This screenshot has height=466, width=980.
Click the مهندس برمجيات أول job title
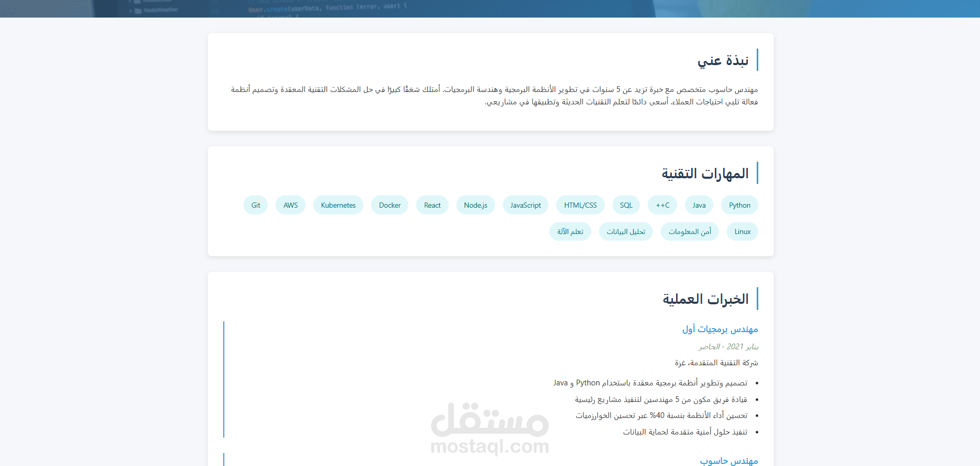720,329
